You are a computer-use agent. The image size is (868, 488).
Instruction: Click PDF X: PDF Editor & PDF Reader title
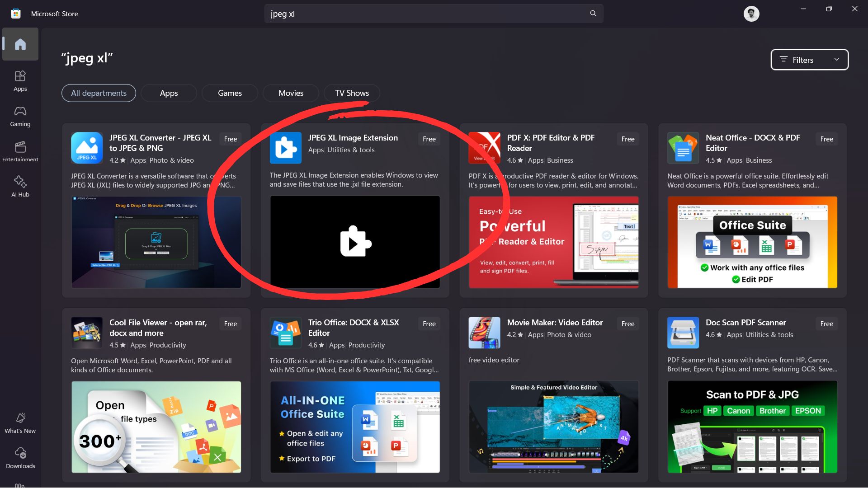point(551,143)
